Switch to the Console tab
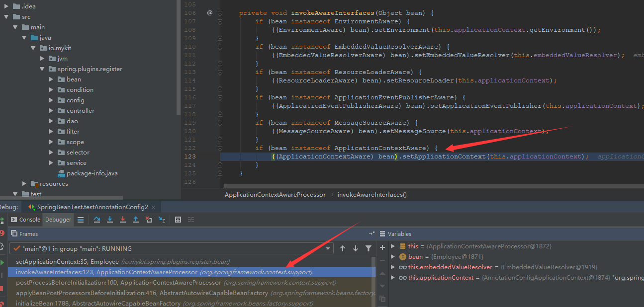The height and width of the screenshot is (307, 644). coord(25,220)
